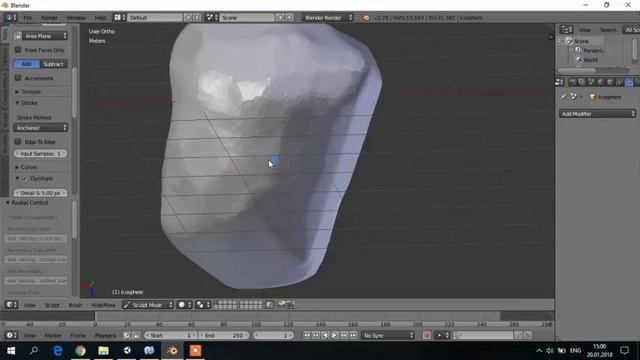Open the properties editor type icon

558,82
